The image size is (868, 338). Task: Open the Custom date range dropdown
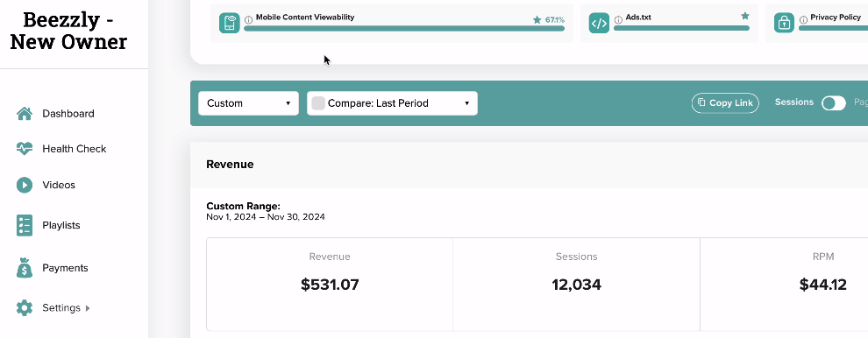(x=248, y=103)
